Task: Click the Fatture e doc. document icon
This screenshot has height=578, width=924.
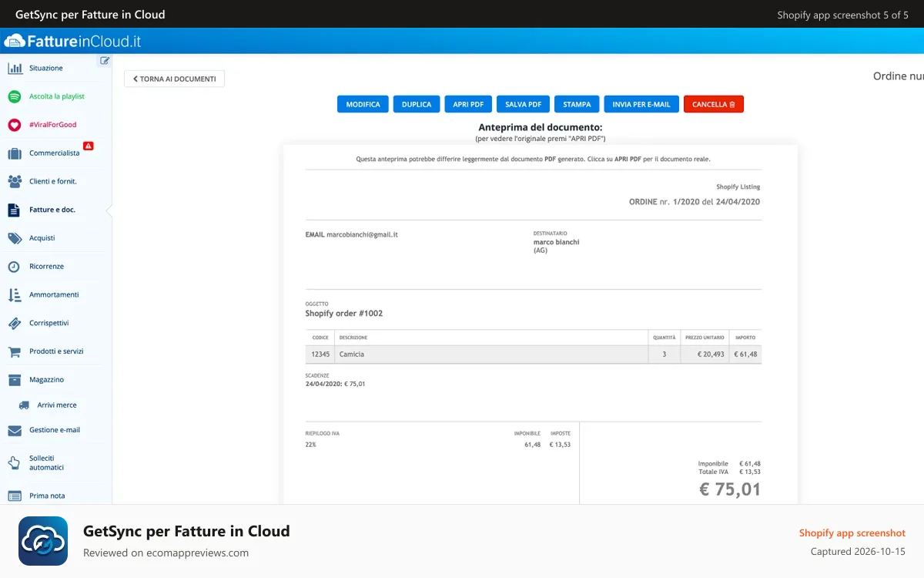Action: pos(14,210)
